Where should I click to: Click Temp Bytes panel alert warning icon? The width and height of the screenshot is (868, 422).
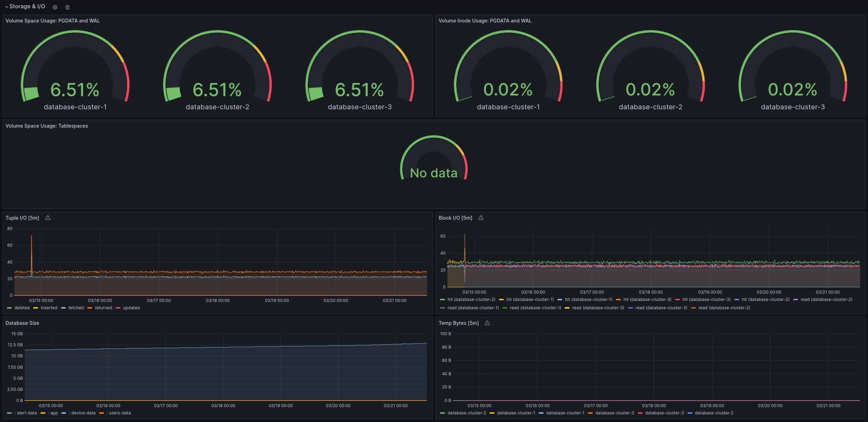point(487,323)
